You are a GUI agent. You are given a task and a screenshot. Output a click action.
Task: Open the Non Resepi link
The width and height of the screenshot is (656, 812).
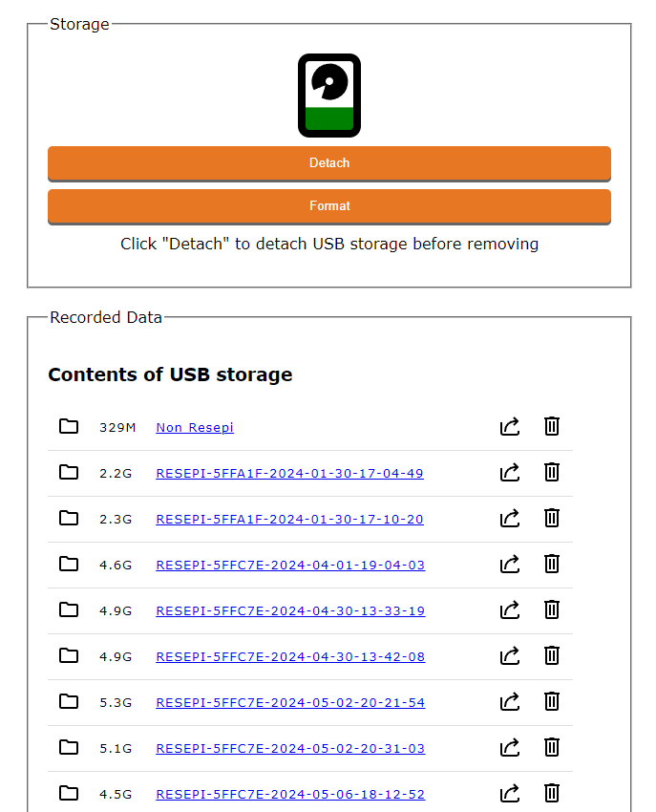[x=195, y=427]
